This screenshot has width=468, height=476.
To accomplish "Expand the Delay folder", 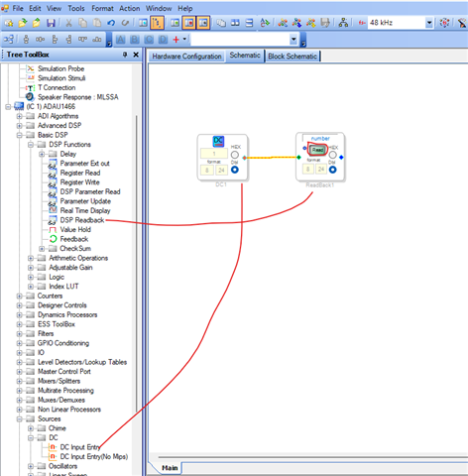I will point(42,154).
